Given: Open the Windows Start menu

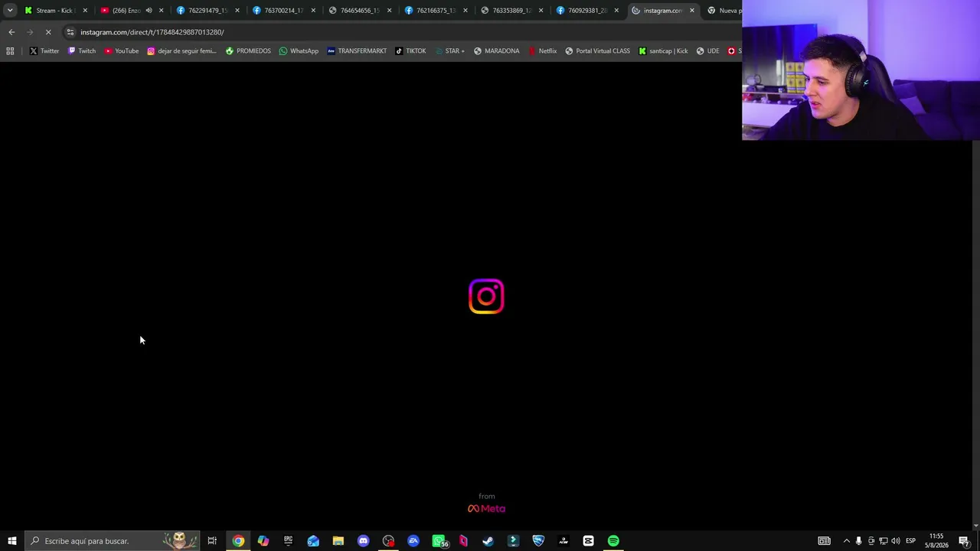Looking at the screenshot, I should pyautogui.click(x=11, y=541).
